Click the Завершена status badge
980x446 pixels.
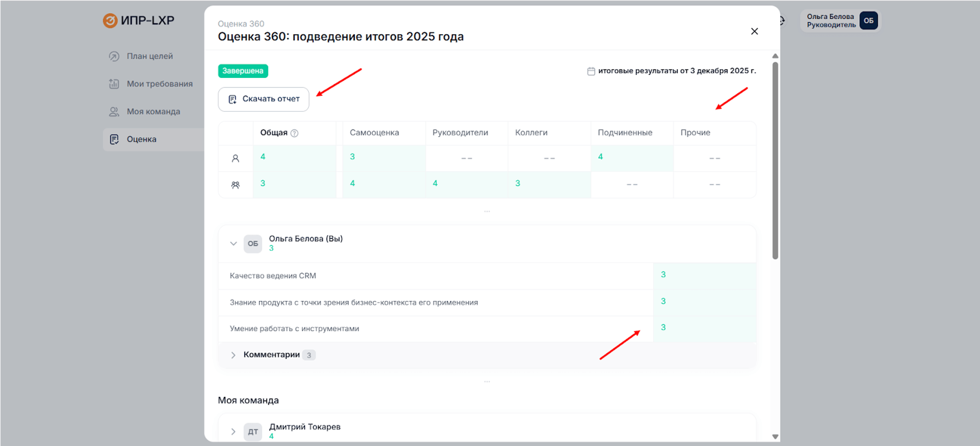pyautogui.click(x=243, y=71)
